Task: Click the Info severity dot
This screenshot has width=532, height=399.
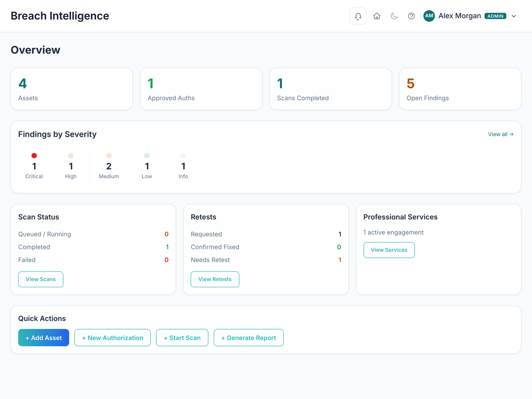Action: 183,156
